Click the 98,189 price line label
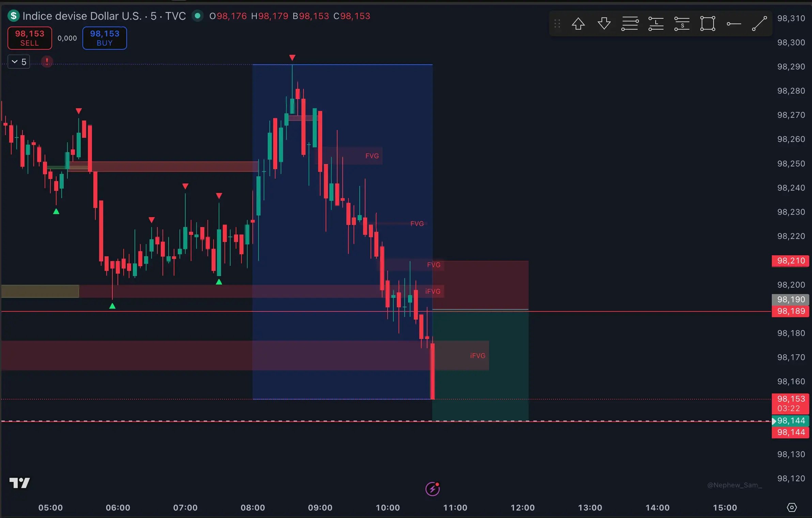This screenshot has height=518, width=812. coord(790,311)
